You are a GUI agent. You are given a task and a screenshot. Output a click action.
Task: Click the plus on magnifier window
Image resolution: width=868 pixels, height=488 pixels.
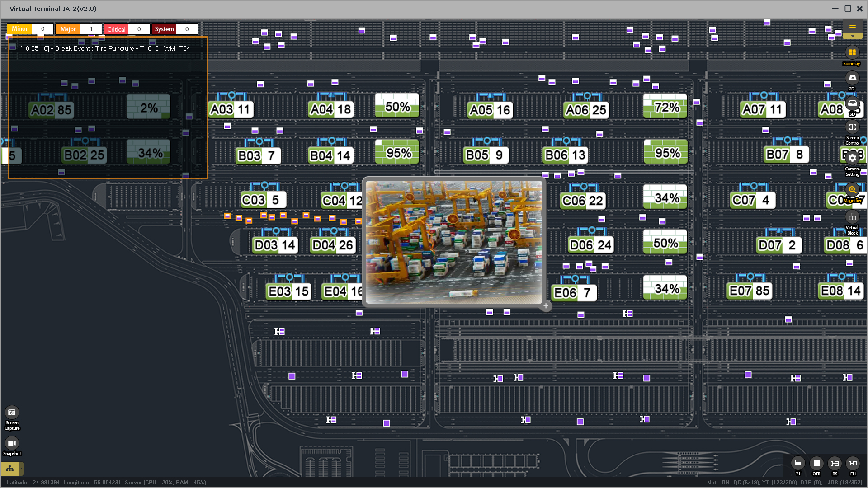(546, 306)
